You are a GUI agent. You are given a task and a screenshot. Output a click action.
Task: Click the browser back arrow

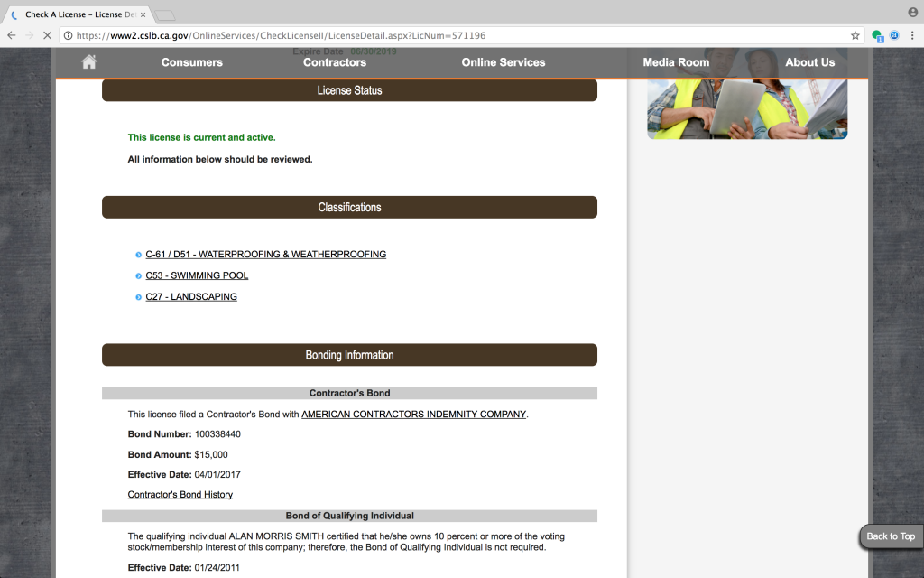click(10, 34)
